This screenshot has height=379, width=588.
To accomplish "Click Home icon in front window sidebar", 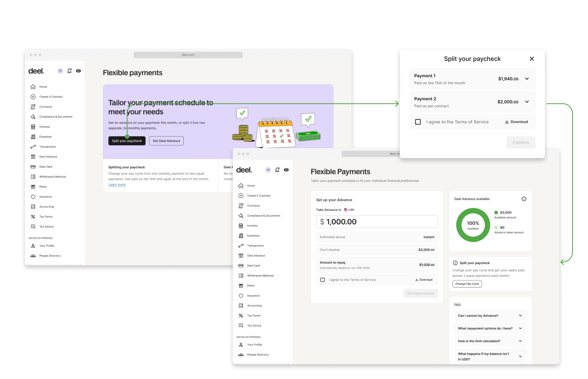I will point(241,186).
